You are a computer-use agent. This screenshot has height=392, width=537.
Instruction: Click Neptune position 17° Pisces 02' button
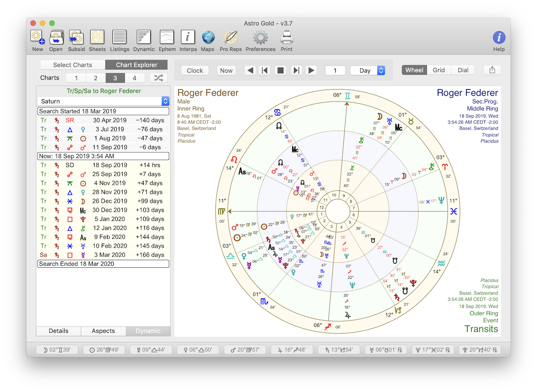coord(433,350)
